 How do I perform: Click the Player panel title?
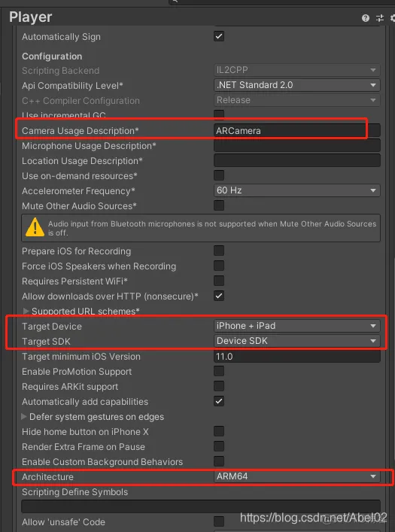point(31,17)
